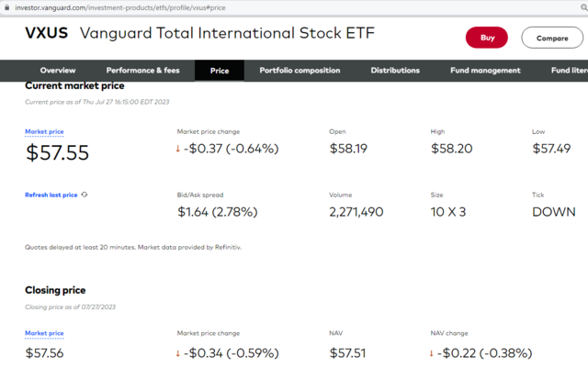The height and width of the screenshot is (379, 588).
Task: Click the red down arrow beside -$0.37 change
Action: click(181, 150)
